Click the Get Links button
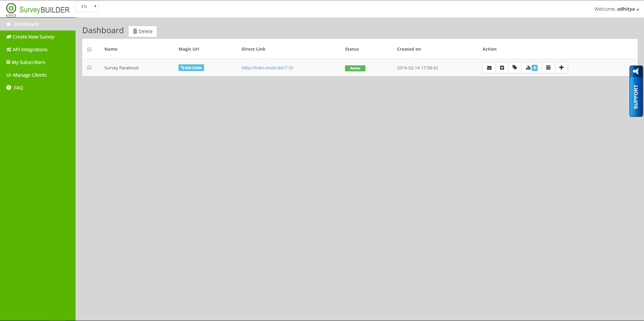 191,68
